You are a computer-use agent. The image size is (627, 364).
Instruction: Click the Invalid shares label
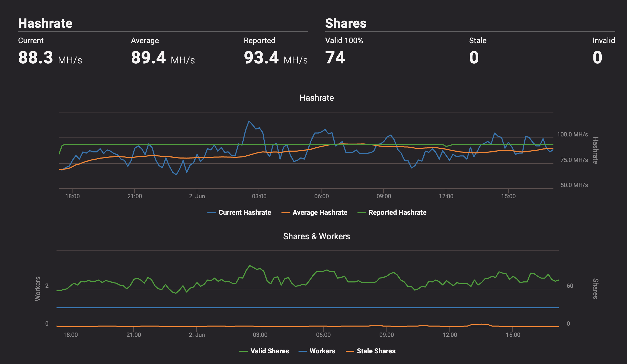(x=604, y=41)
